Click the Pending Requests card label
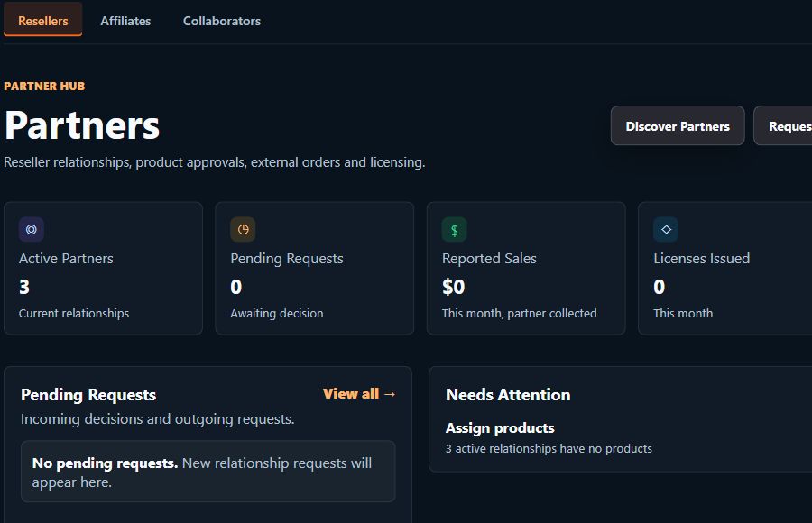 point(287,259)
